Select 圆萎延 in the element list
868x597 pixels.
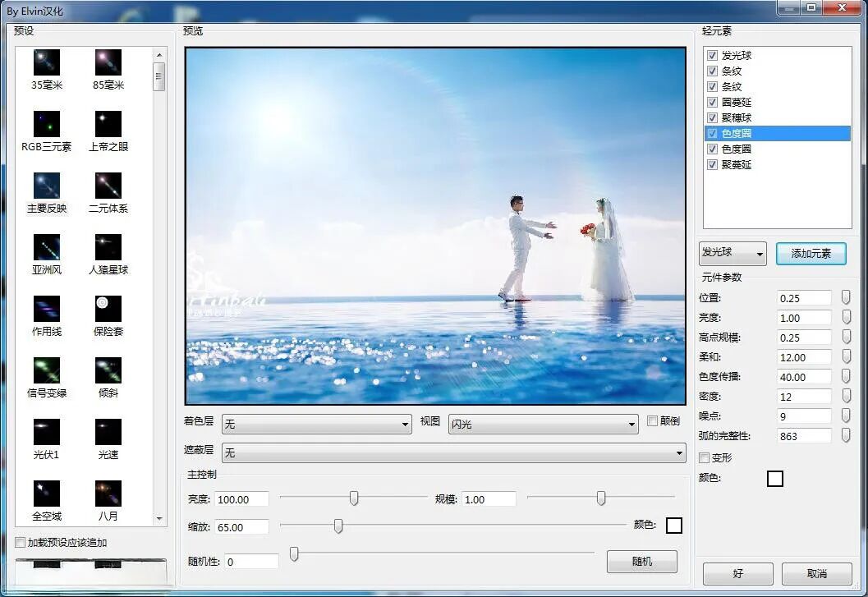tap(737, 103)
